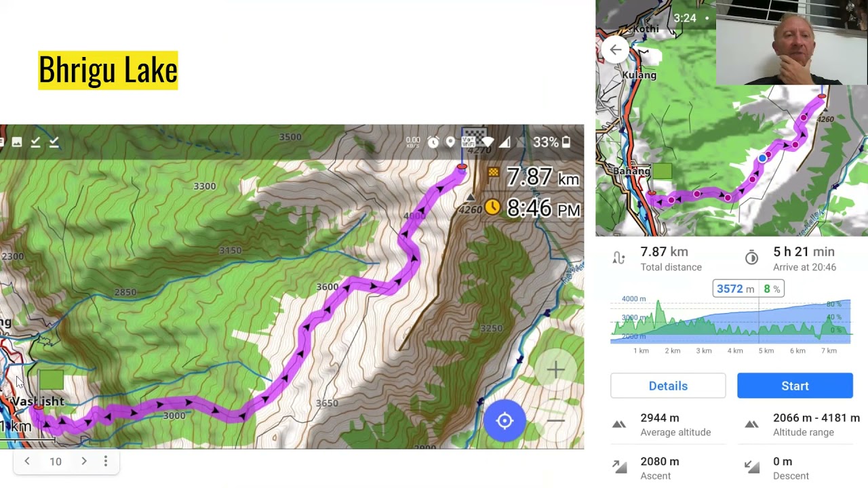This screenshot has height=488, width=868.
Task: Advance to next slide with right chevron
Action: pos(84,462)
